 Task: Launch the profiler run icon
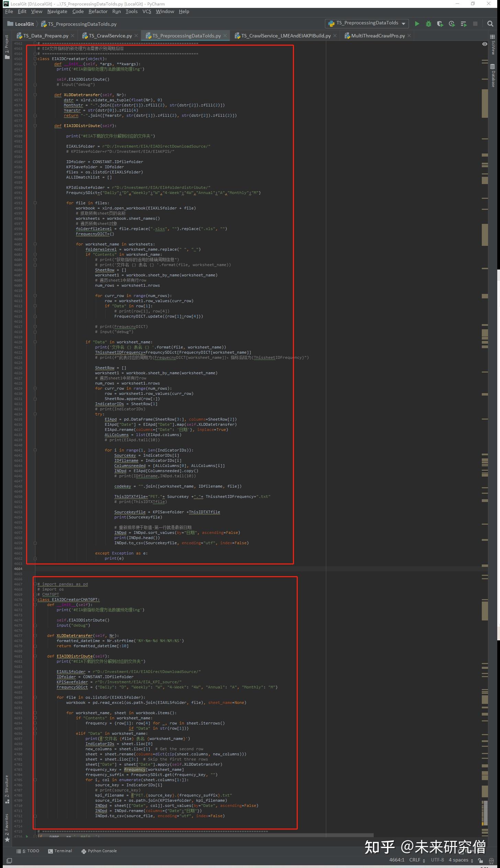[452, 24]
